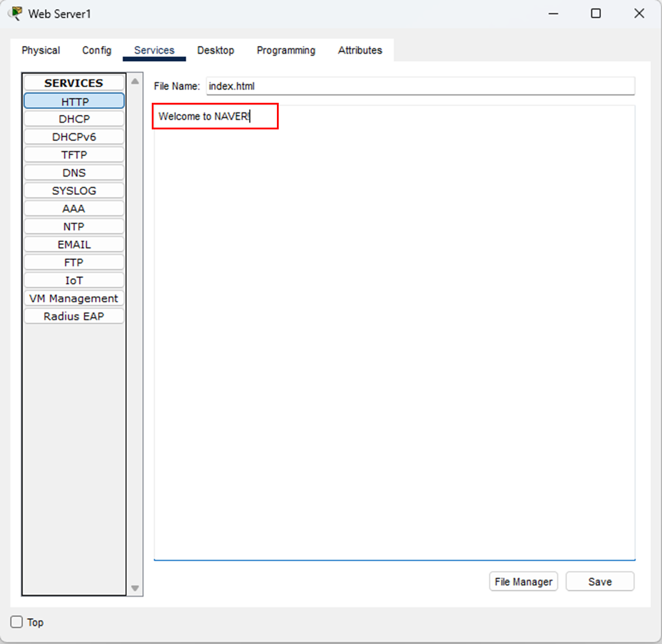Viewport: 662px width, 644px height.
Task: Select the HTTP service
Action: (74, 102)
